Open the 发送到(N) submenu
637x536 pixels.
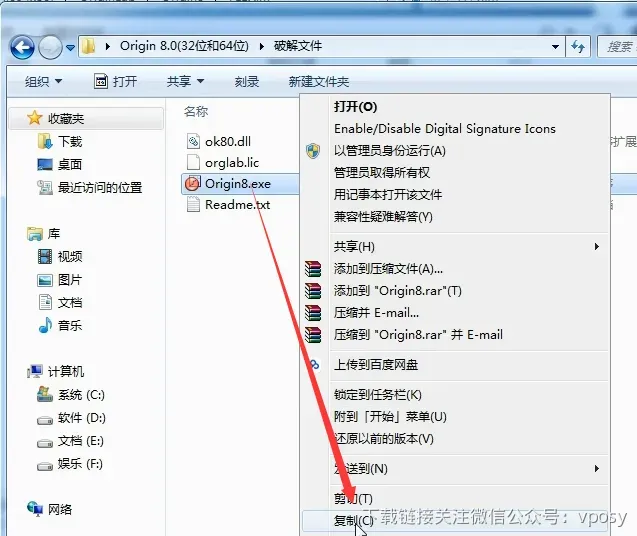pyautogui.click(x=455, y=469)
